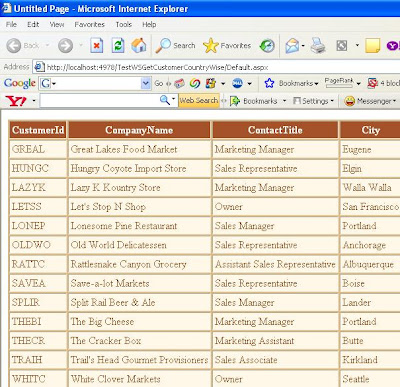Open the Tools menu
The image size is (400, 387).
click(124, 24)
